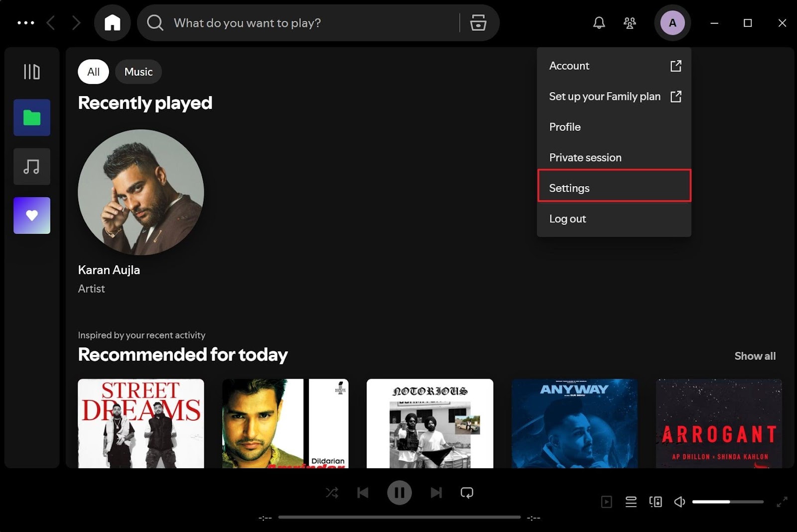Minimize the Spotify window
This screenshot has height=532, width=797.
point(714,23)
